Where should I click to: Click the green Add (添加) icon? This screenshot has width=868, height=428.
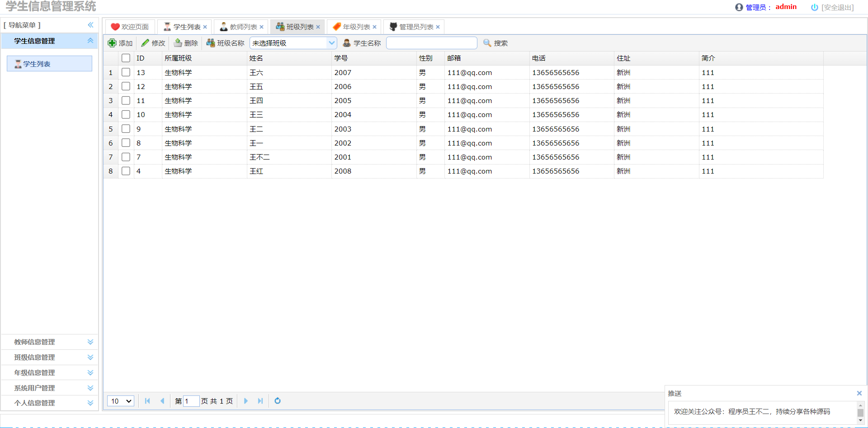point(112,43)
